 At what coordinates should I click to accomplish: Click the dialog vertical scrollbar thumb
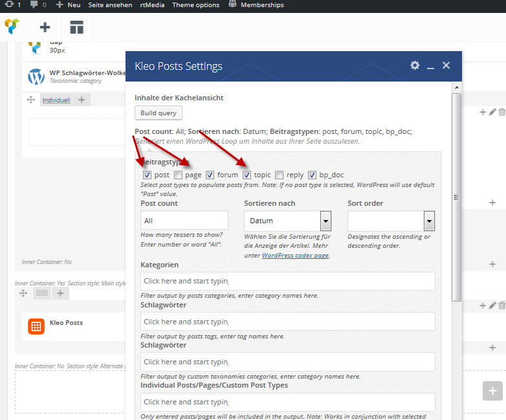click(x=456, y=197)
